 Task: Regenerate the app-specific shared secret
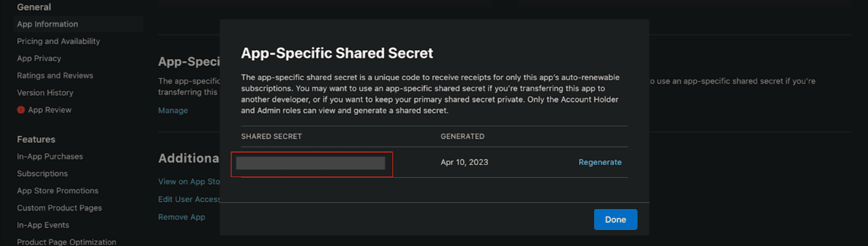coord(599,162)
